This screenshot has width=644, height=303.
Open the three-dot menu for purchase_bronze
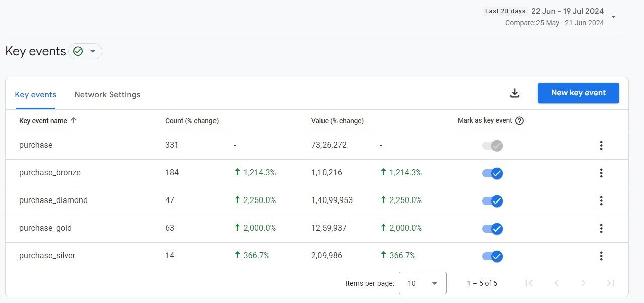point(601,173)
